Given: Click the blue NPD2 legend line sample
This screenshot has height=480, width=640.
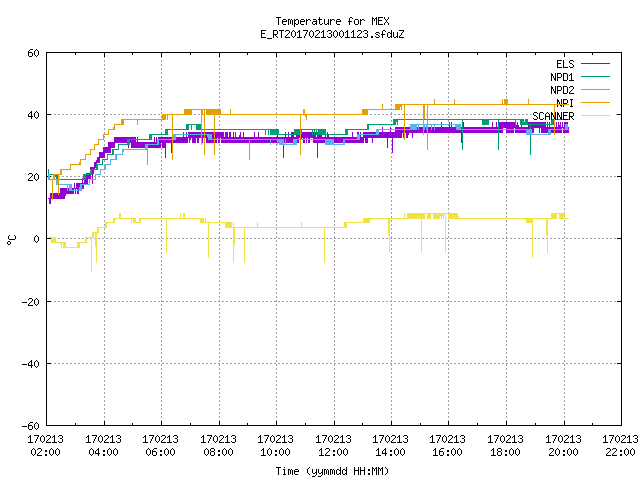Looking at the screenshot, I should pos(595,89).
